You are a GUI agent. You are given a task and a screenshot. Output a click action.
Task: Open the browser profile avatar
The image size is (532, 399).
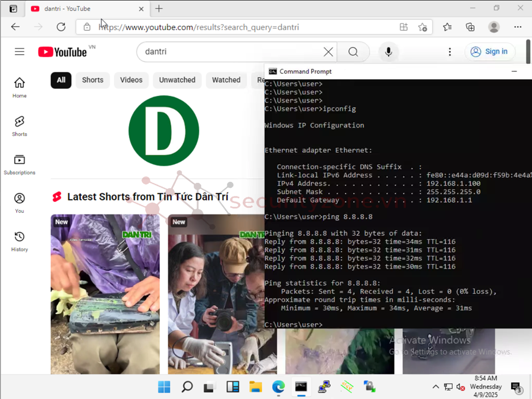[x=494, y=27]
